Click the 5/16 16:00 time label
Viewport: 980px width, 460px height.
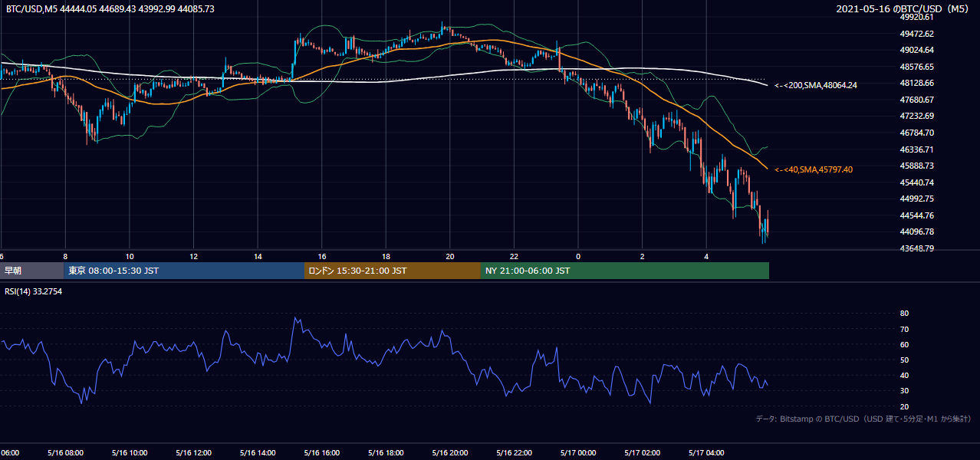coord(321,453)
